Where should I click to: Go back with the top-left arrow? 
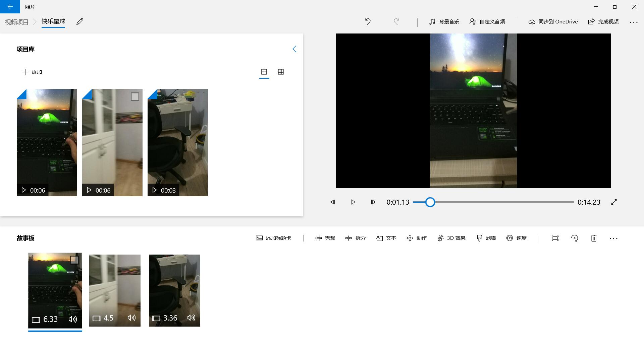point(10,7)
